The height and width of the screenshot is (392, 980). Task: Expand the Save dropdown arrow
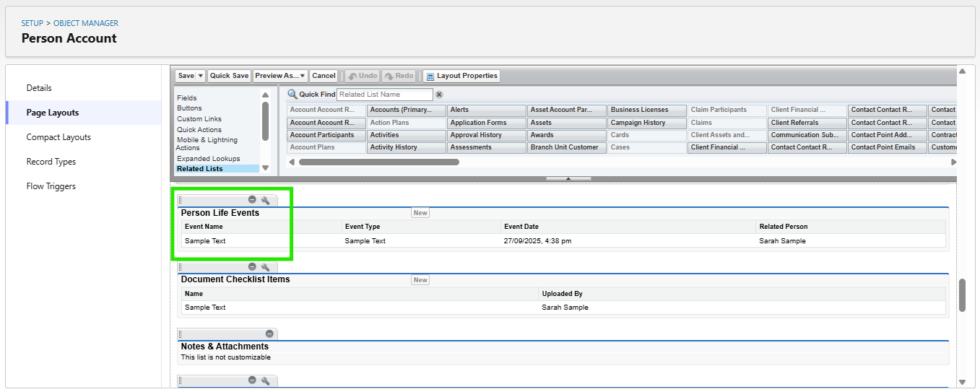201,76
